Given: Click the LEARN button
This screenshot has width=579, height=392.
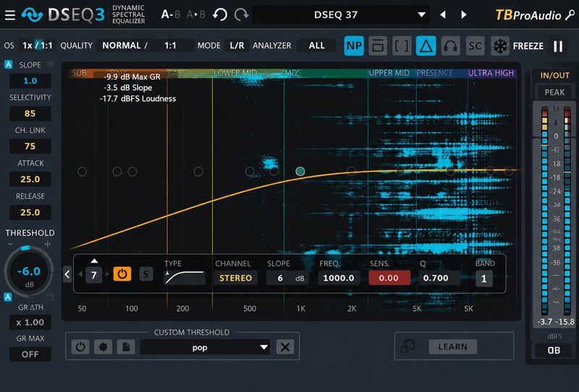Looking at the screenshot, I should click(453, 346).
